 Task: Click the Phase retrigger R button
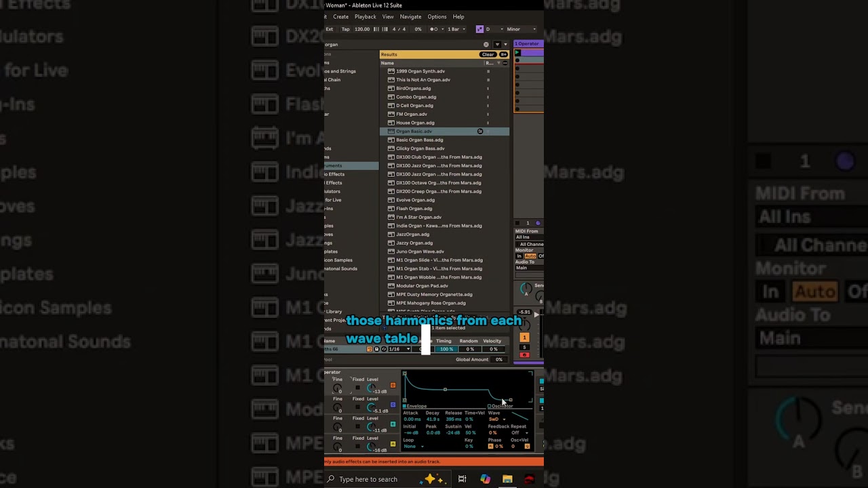[x=490, y=446]
